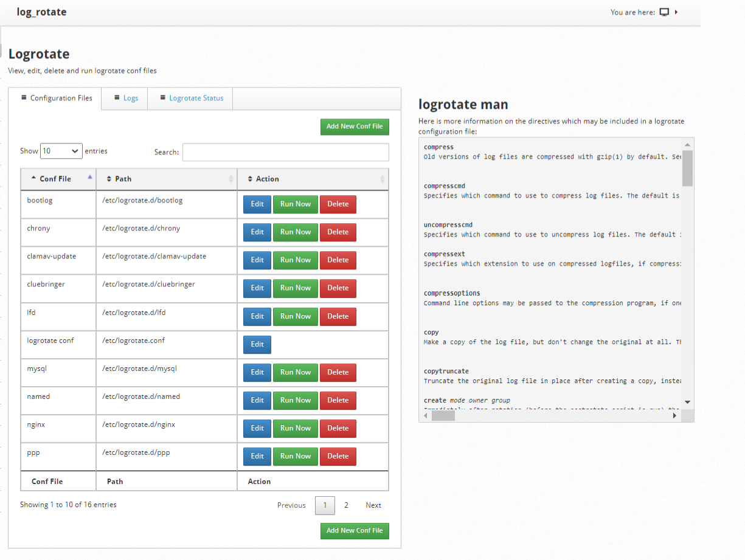The image size is (745, 560).
Task: Click 'Showing 1 to 10 of 16 entries'
Action: pos(68,505)
